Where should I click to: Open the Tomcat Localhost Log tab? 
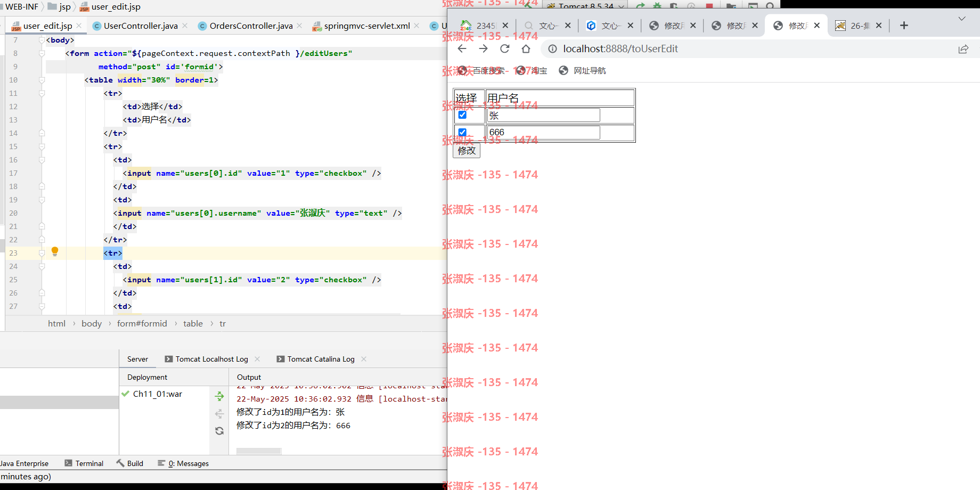click(x=207, y=359)
